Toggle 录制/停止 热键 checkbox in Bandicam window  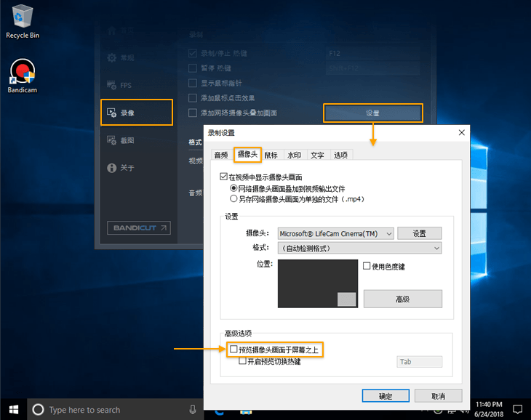pyautogui.click(x=193, y=53)
